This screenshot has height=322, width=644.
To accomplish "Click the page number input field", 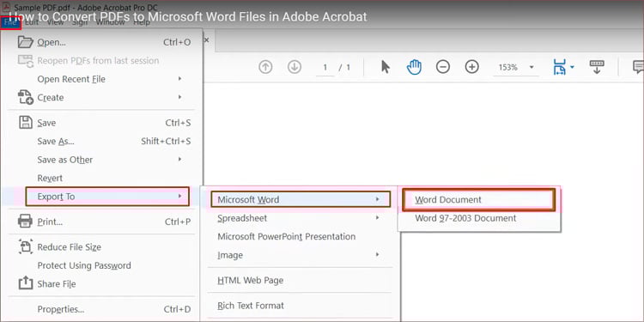I will point(325,67).
